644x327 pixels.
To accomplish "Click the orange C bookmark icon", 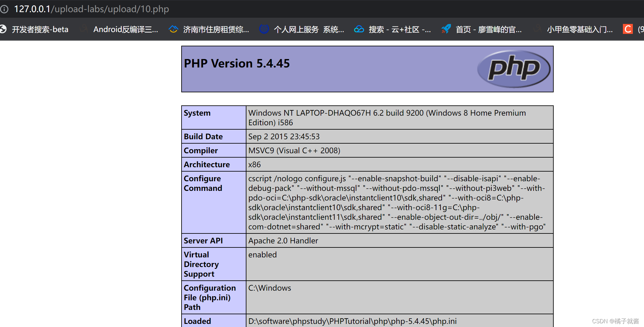I will 628,29.
